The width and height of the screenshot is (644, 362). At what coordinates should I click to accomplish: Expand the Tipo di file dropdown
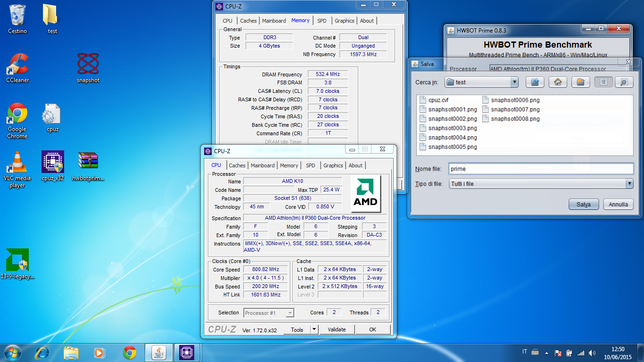click(x=629, y=183)
